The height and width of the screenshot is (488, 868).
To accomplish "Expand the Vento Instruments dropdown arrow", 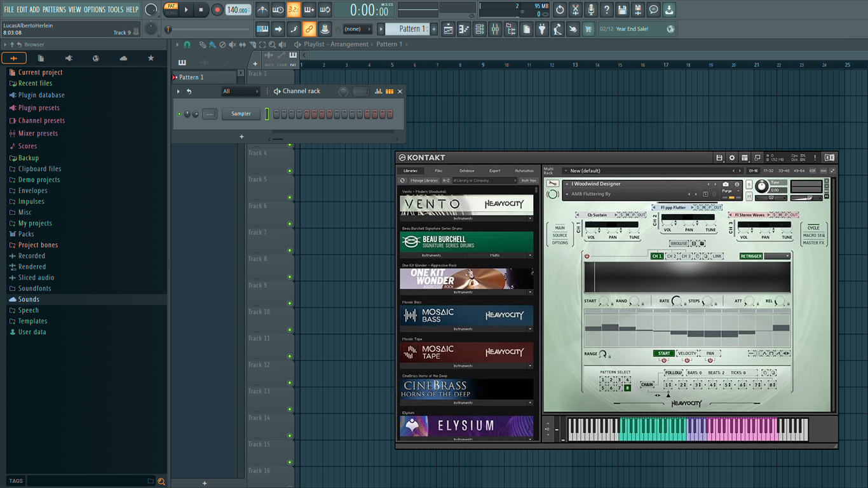I will click(x=531, y=219).
